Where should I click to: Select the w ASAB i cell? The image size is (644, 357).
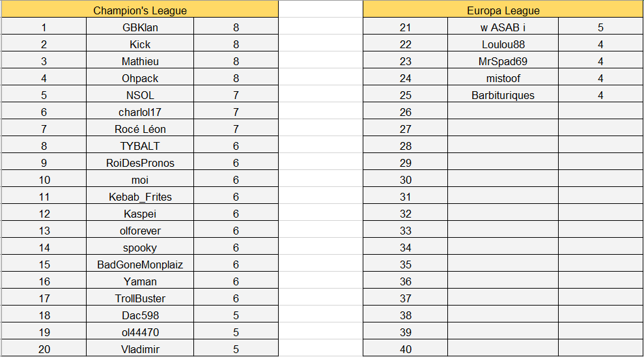503,27
